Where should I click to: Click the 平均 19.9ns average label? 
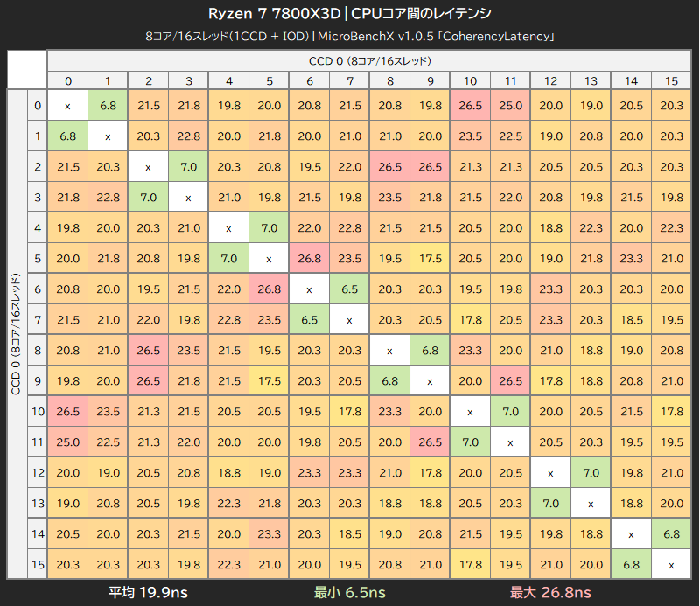[x=148, y=593]
